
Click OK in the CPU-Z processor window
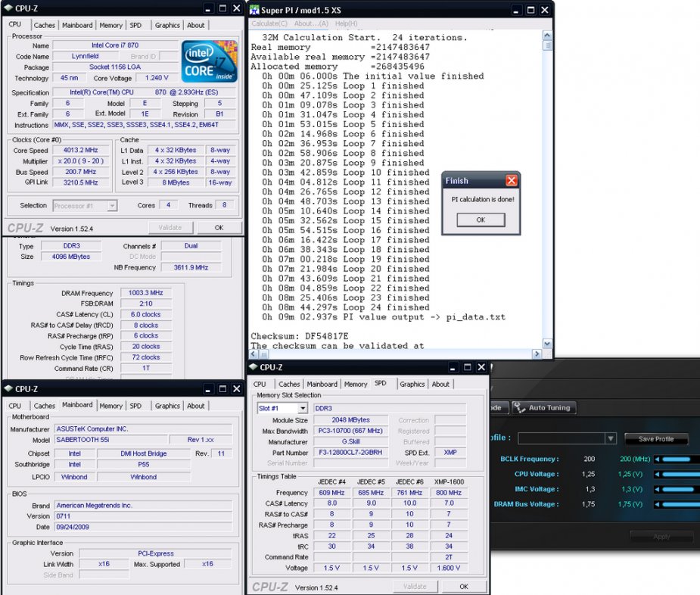(219, 228)
